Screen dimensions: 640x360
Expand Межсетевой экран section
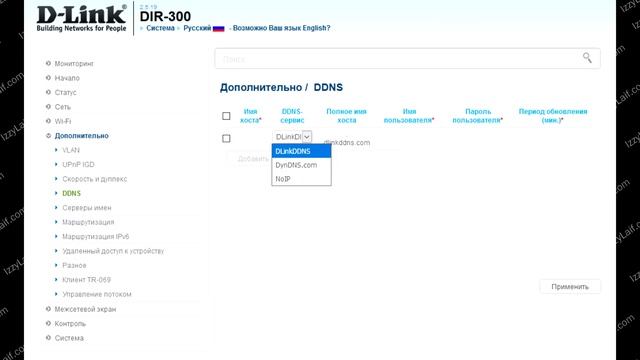click(85, 309)
